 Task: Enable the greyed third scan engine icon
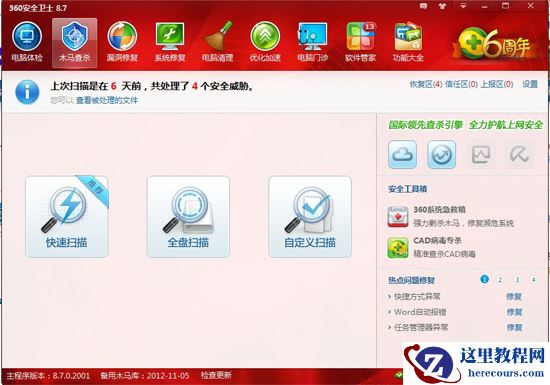[x=481, y=154]
